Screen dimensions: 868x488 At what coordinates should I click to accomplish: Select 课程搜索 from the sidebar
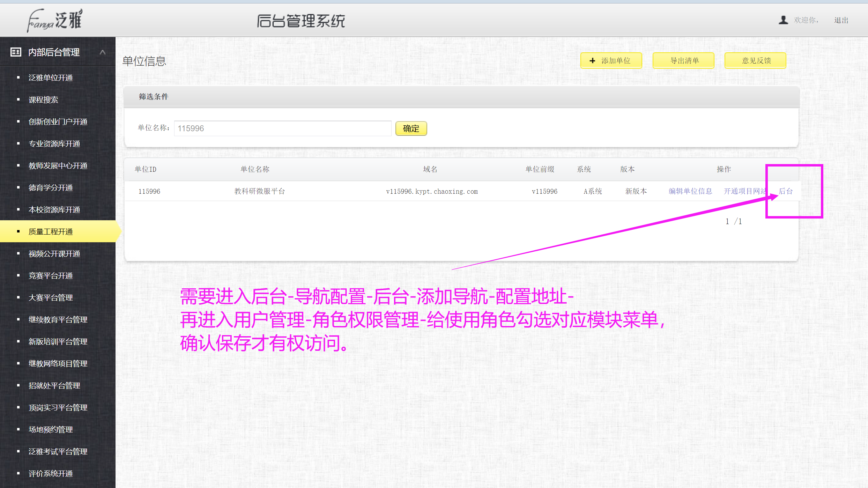tap(43, 99)
